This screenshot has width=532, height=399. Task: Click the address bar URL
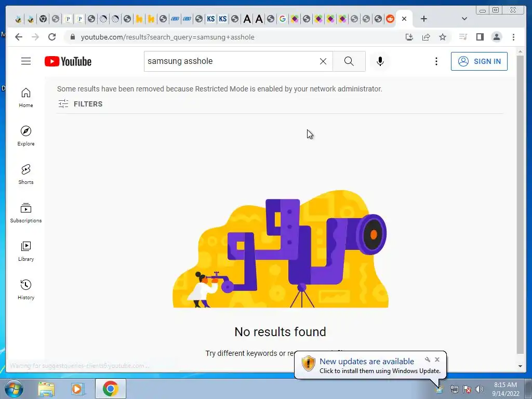tap(167, 37)
